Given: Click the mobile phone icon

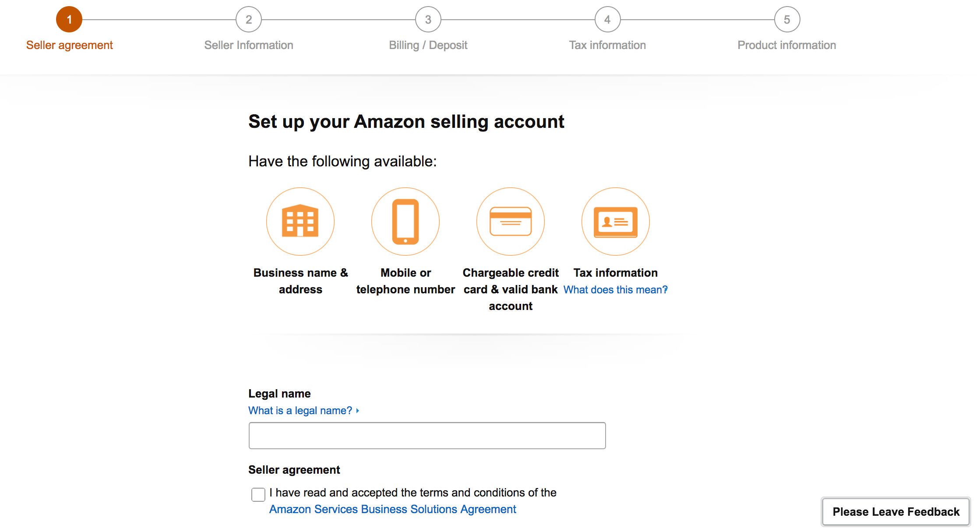Looking at the screenshot, I should [405, 221].
